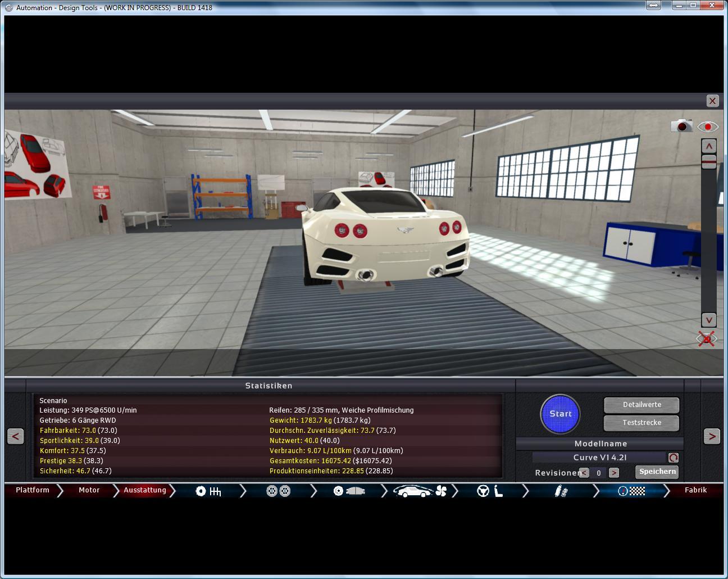
Task: Open the gearbox tab with gear-shifter icon
Action: click(x=208, y=491)
